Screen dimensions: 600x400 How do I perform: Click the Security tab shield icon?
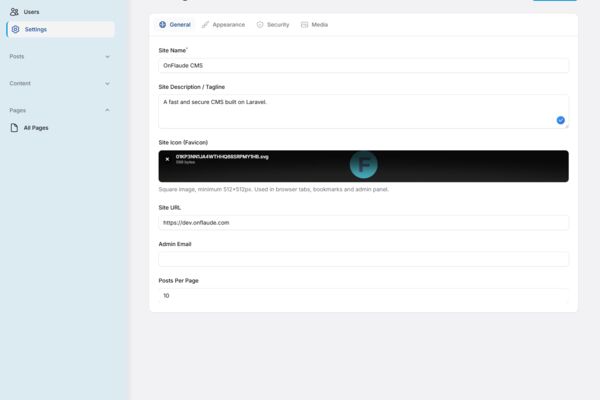pos(260,24)
